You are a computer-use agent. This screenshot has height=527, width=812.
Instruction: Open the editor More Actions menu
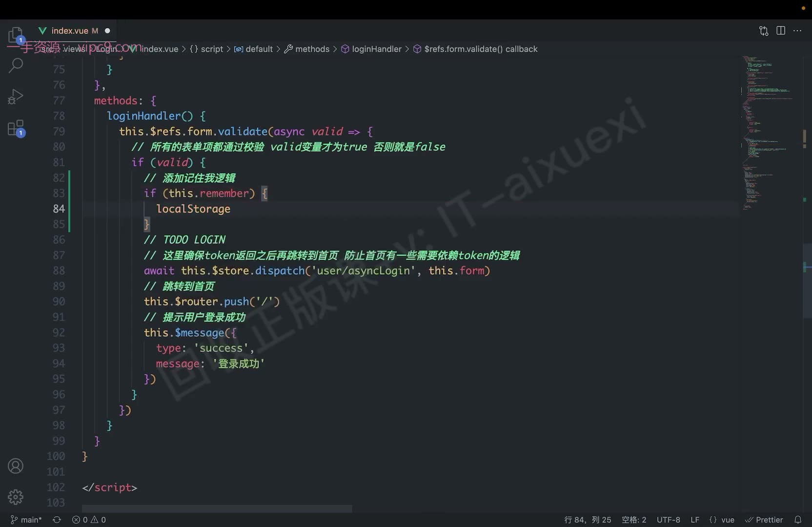797,31
